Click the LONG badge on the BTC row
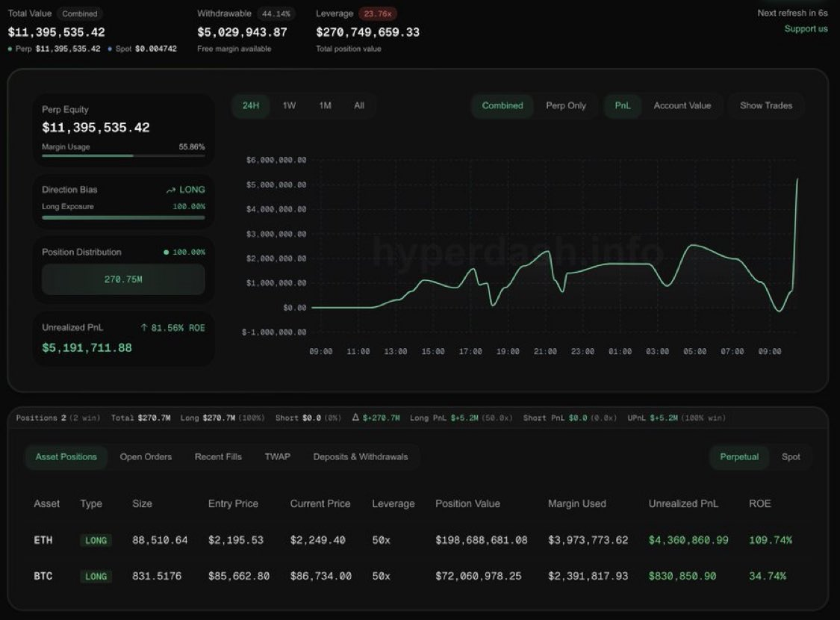The height and width of the screenshot is (620, 840). pos(96,576)
